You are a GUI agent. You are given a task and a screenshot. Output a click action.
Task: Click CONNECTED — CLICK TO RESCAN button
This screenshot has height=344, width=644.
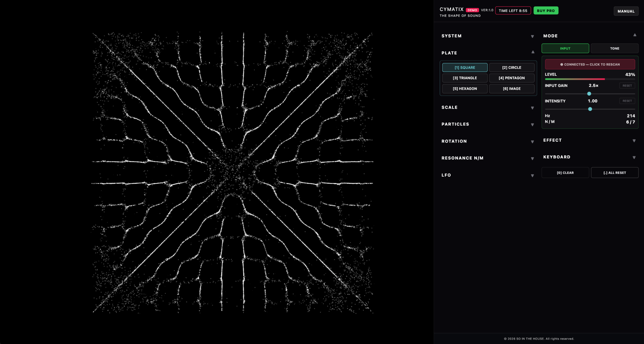click(590, 65)
